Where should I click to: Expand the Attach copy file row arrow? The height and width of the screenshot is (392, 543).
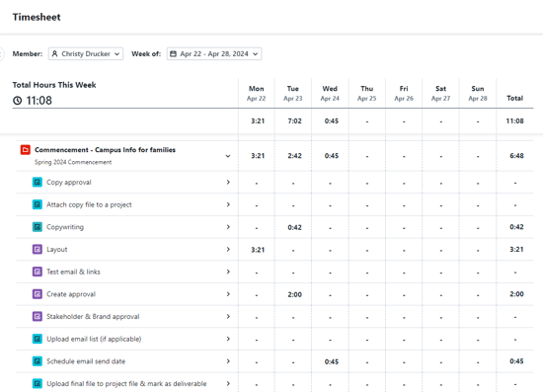[228, 204]
